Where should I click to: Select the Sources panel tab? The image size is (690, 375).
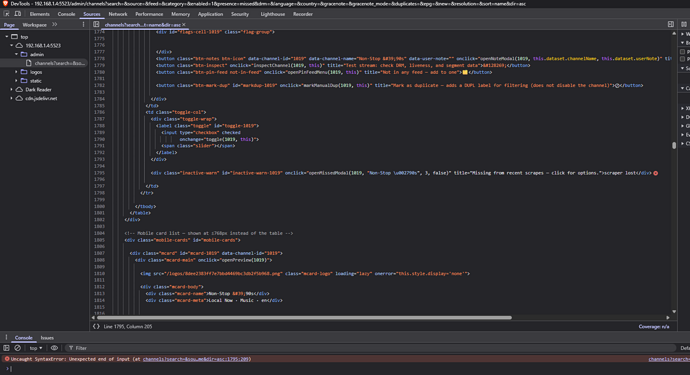pos(92,14)
